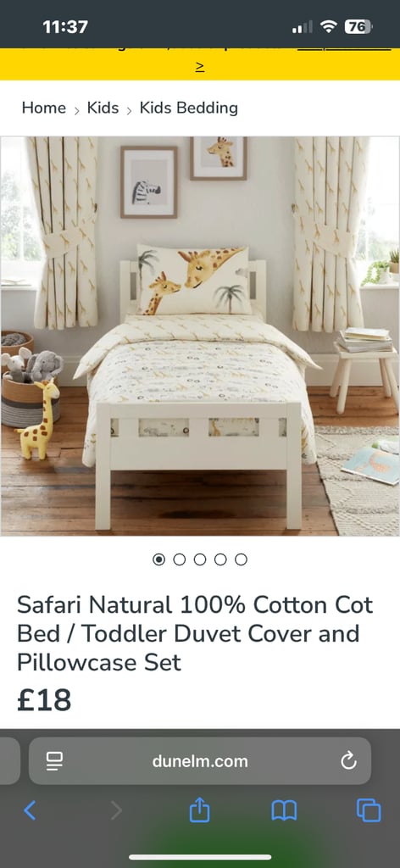This screenshot has height=868, width=400.
Task: Go to the Home breadcrumb
Action: [44, 108]
